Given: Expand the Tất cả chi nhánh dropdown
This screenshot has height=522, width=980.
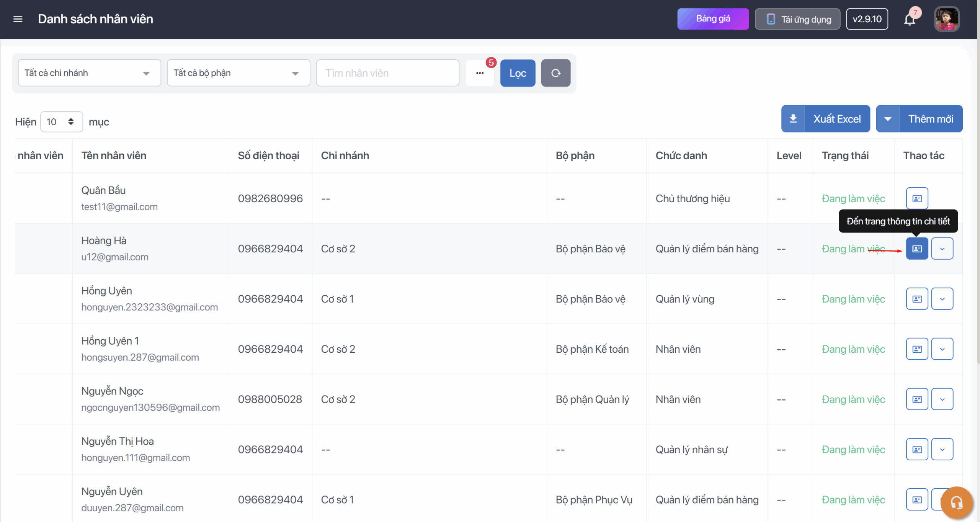Looking at the screenshot, I should [x=89, y=73].
